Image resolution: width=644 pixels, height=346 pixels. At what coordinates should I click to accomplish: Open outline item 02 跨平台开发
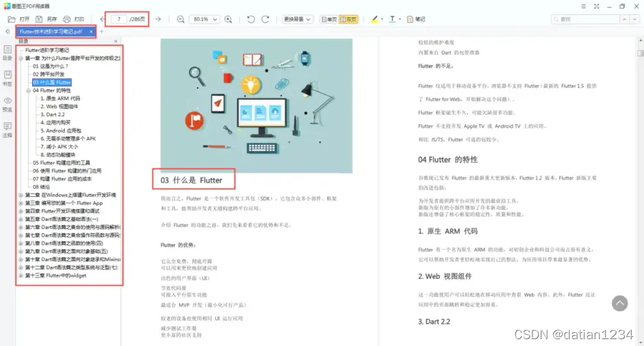(49, 75)
